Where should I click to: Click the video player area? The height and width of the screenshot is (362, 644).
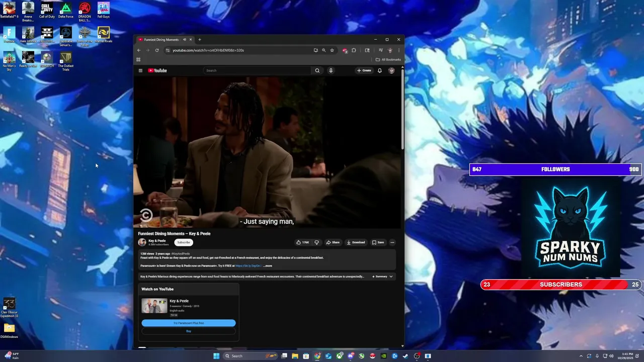click(268, 152)
